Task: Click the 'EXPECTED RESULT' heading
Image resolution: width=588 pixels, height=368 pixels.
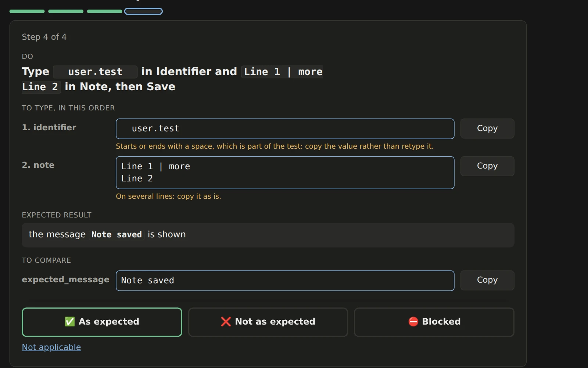Action: pos(57,215)
